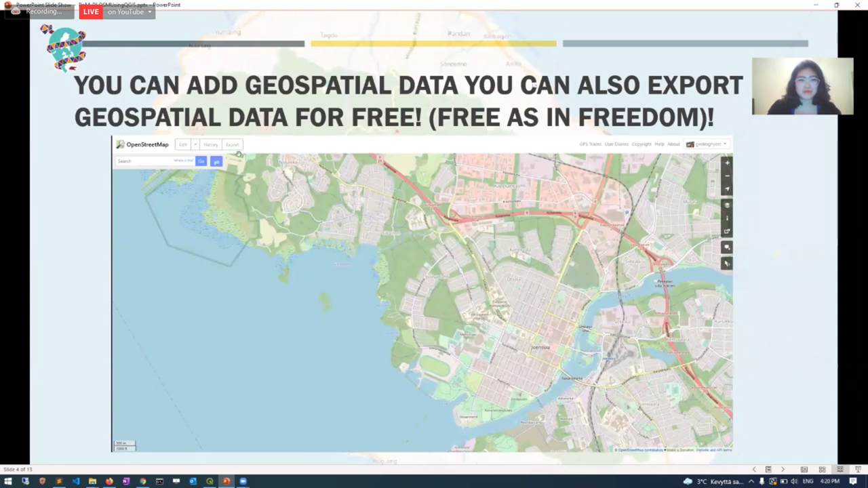Open OneNote from the taskbar
This screenshot has height=488, width=868.
pos(126,481)
